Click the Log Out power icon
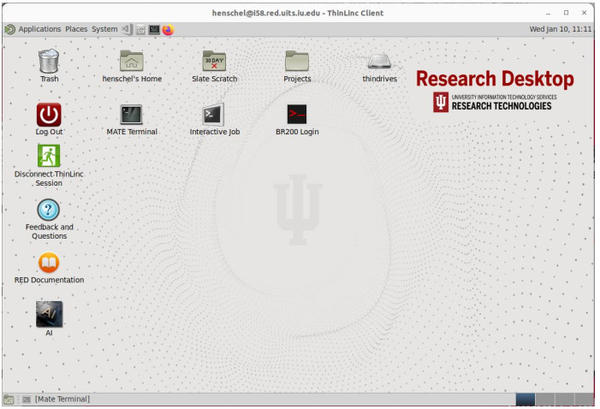The height and width of the screenshot is (409, 600). click(49, 114)
